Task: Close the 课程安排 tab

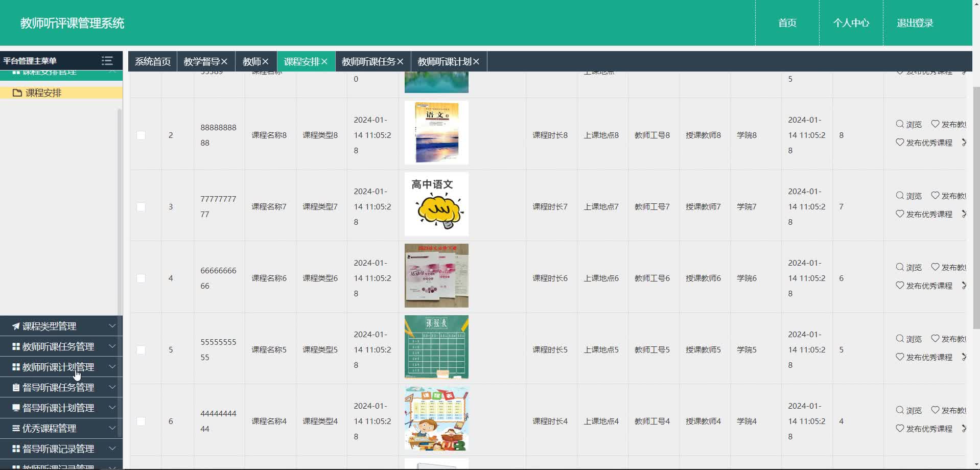Action: click(324, 61)
